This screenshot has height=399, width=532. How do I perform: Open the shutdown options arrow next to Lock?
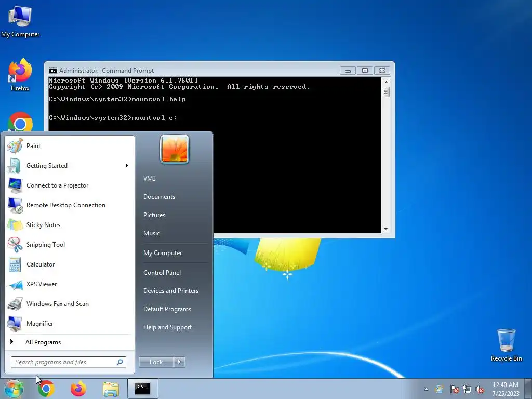[x=179, y=362]
